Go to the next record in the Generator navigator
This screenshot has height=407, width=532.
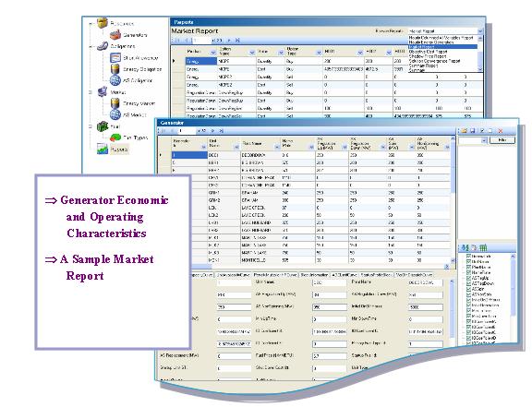point(213,130)
